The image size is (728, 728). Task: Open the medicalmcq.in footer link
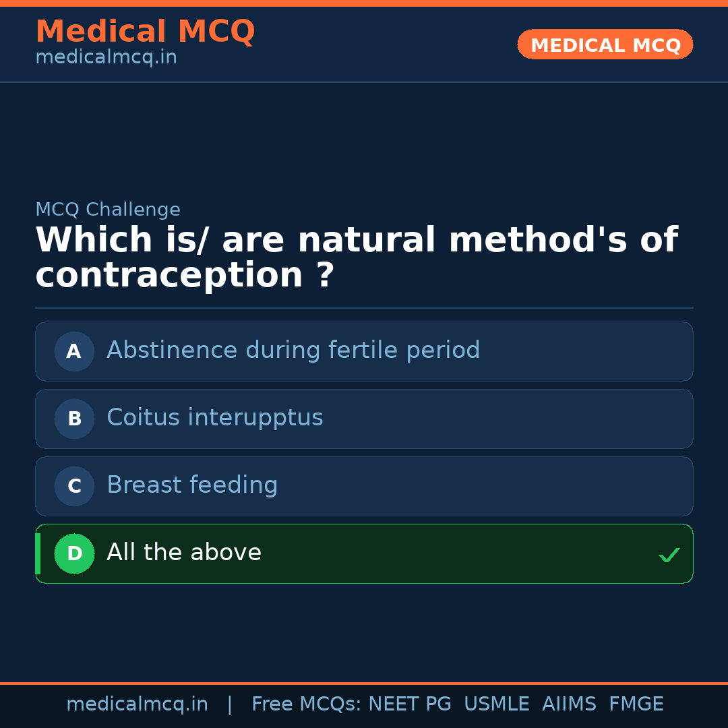click(137, 704)
